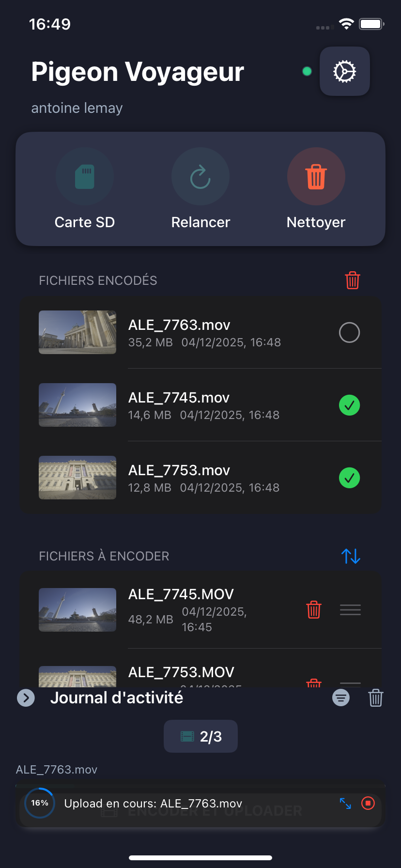The height and width of the screenshot is (868, 401).
Task: Expand the upload progress view arrows
Action: coord(345,804)
